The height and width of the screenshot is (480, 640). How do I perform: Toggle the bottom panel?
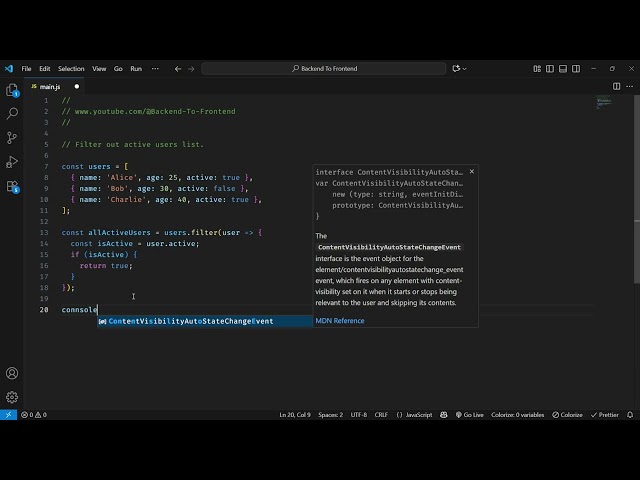coord(563,69)
